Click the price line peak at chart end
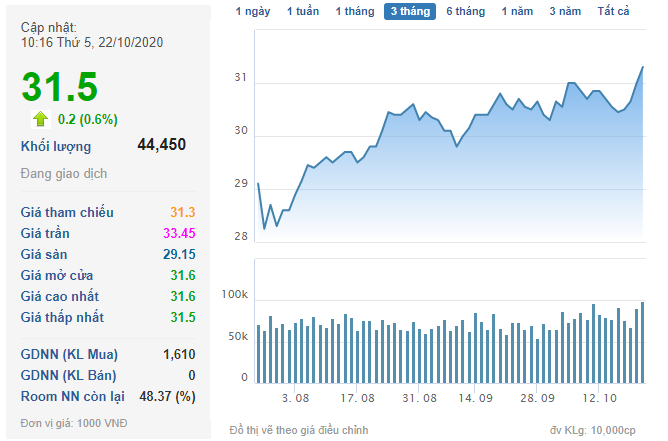The width and height of the screenshot is (668, 441). (x=642, y=68)
